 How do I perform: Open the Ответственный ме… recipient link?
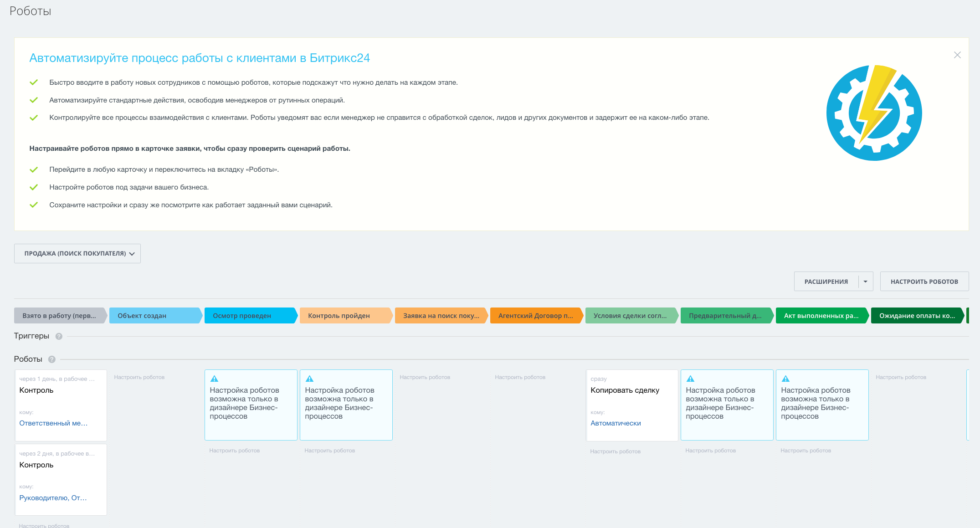pyautogui.click(x=53, y=423)
